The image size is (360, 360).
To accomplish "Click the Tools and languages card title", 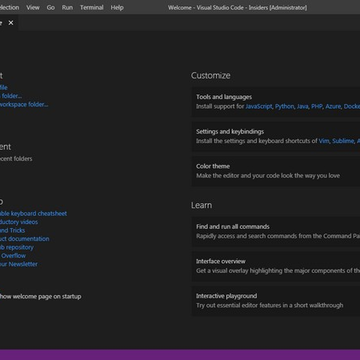I will click(x=224, y=97).
